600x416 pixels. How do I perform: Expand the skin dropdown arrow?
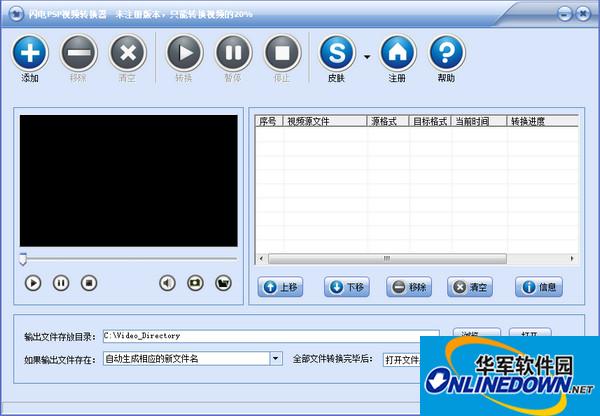(x=367, y=57)
